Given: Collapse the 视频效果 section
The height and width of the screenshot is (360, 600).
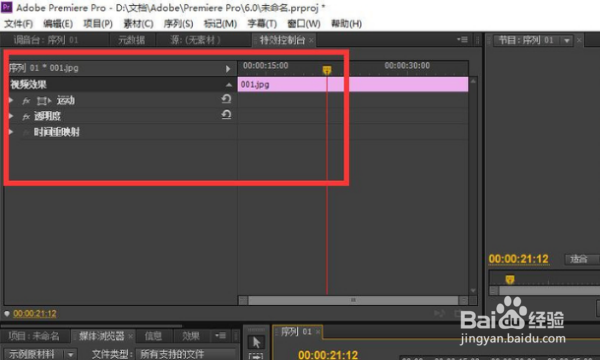Looking at the screenshot, I should click(x=229, y=85).
